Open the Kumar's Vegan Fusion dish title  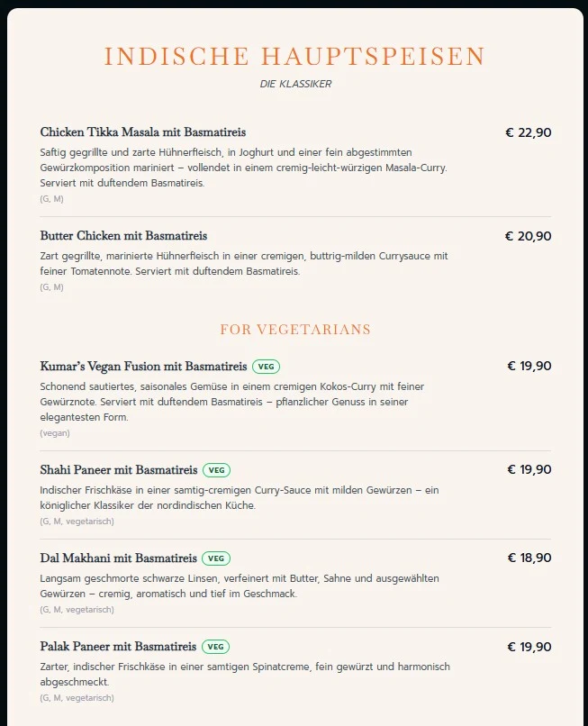143,367
